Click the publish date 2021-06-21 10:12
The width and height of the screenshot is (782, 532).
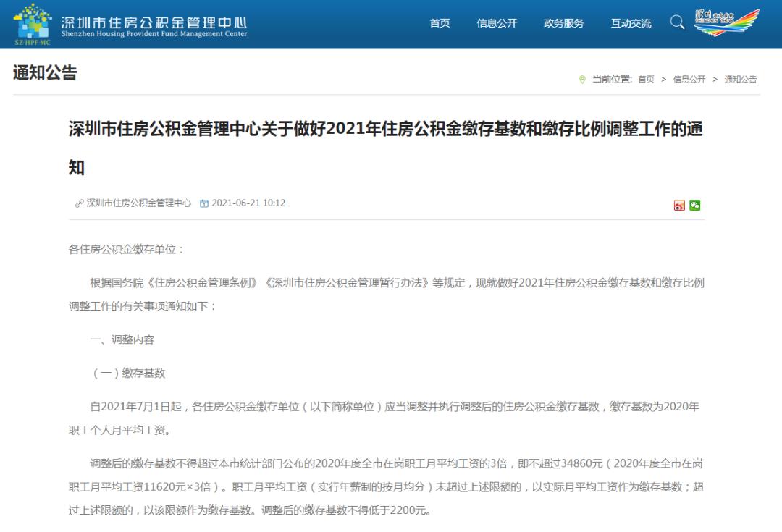[x=248, y=203]
